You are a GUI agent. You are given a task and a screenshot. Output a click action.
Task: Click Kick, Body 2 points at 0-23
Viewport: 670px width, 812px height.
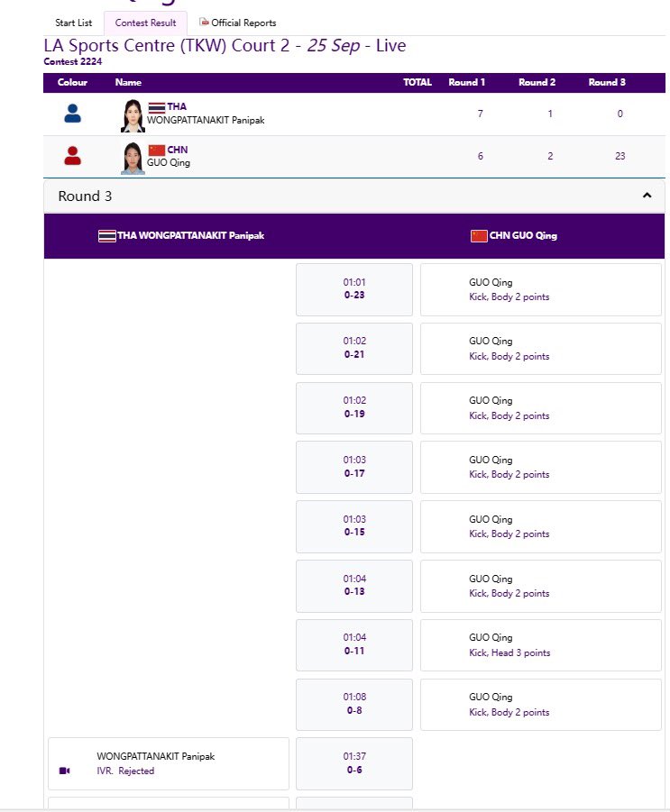point(509,297)
